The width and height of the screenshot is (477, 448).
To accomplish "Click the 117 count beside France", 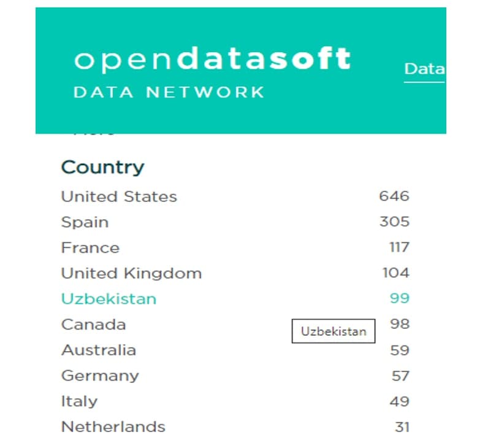I will pyautogui.click(x=399, y=248).
